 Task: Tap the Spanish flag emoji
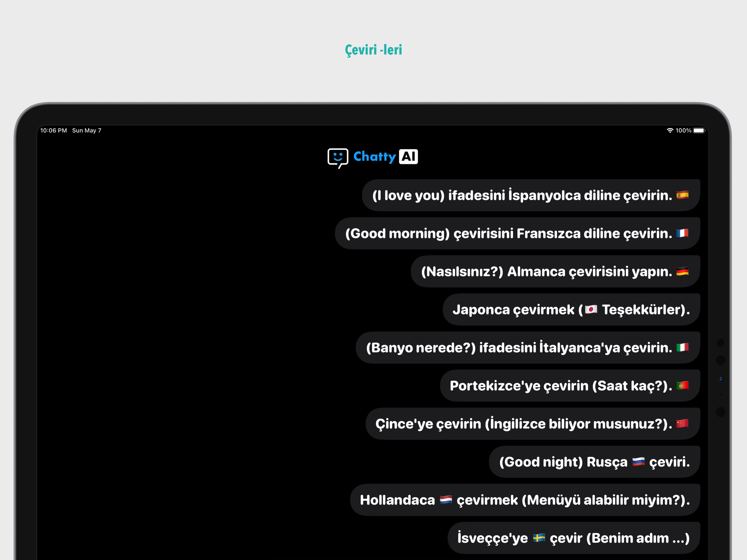(682, 195)
